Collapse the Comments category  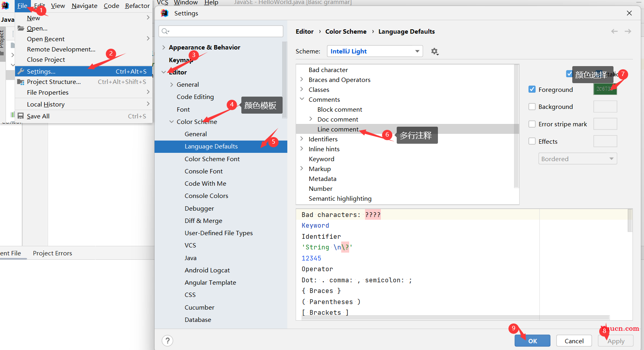click(302, 99)
